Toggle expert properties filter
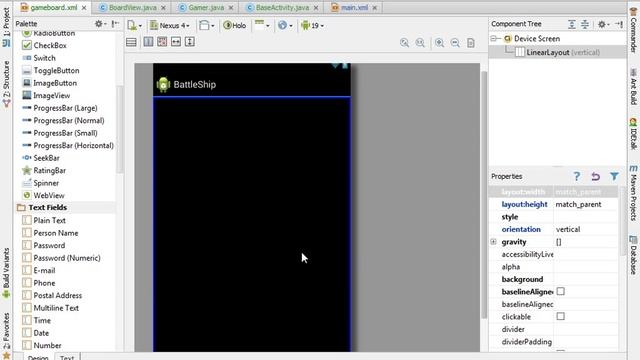640x360 pixels. pos(614,176)
